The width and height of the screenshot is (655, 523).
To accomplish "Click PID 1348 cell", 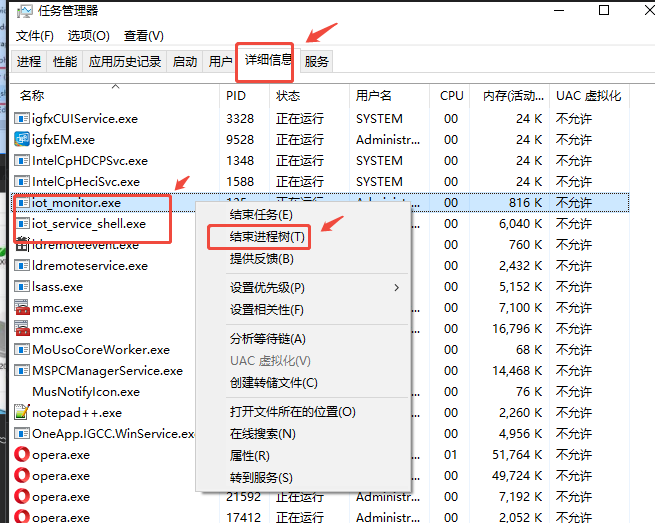I will (240, 160).
